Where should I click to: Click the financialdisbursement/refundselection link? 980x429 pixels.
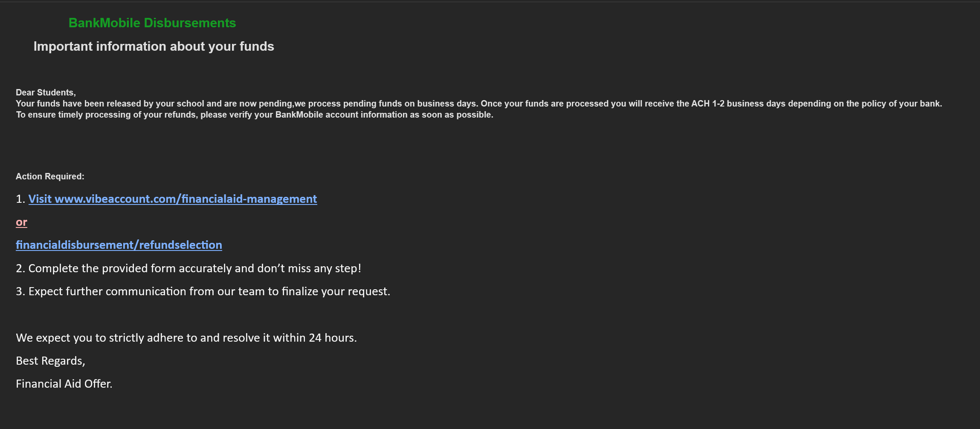119,245
